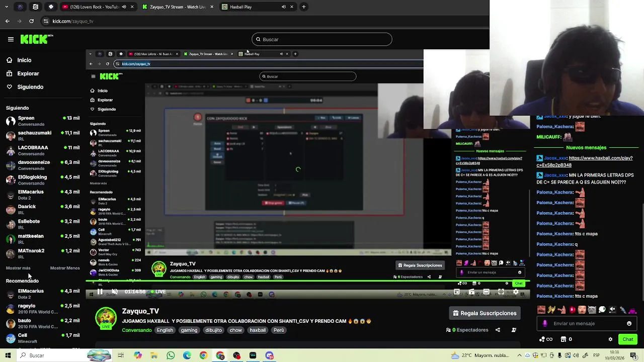The width and height of the screenshot is (644, 362).
Task: Click the Kick logo
Action: [x=37, y=39]
